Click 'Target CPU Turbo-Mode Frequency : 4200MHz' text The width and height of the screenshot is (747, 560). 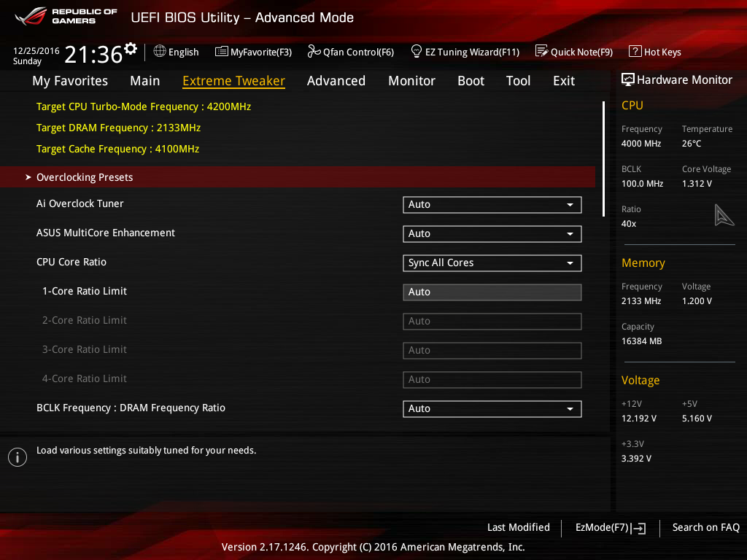144,106
